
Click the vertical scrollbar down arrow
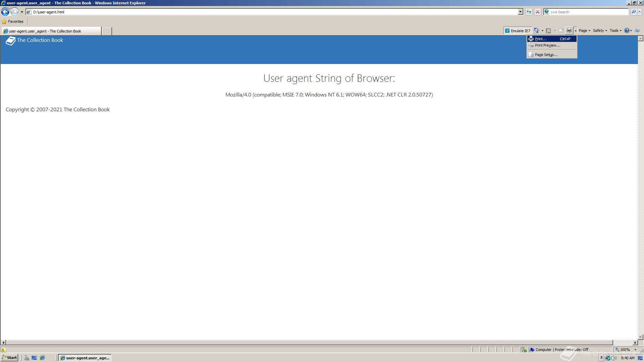click(641, 337)
